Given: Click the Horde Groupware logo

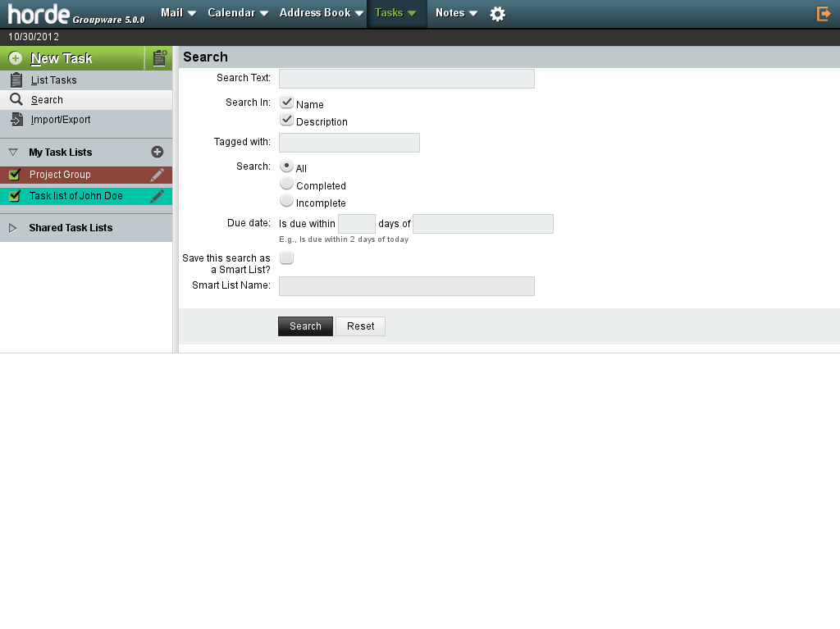Looking at the screenshot, I should point(76,14).
